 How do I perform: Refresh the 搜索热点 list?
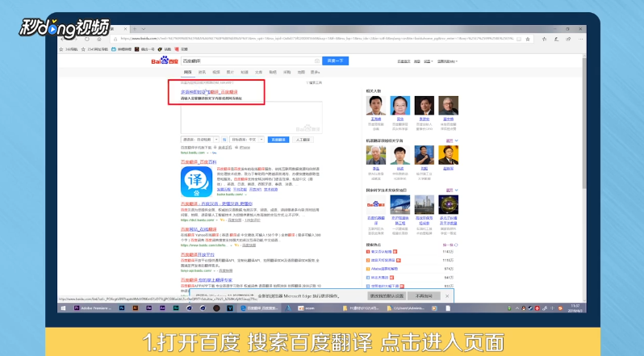[450, 245]
